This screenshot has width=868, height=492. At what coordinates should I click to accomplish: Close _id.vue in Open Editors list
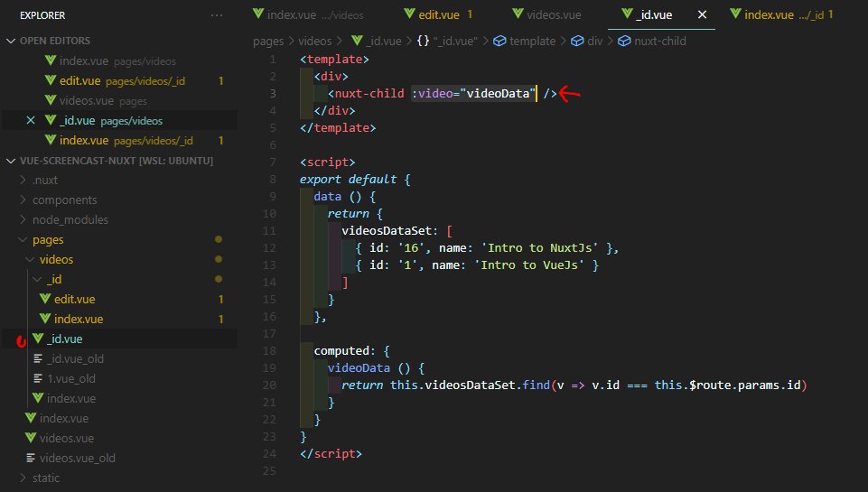[31, 121]
